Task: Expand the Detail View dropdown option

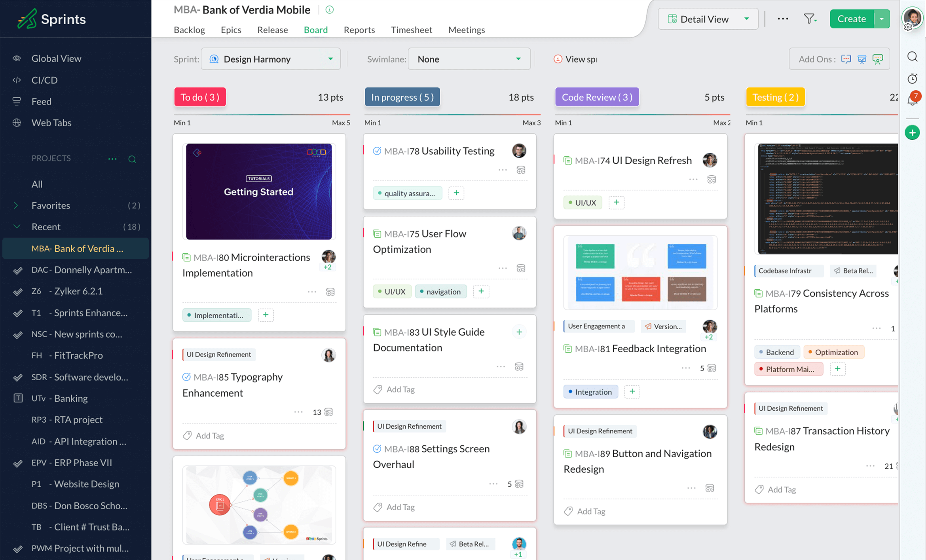Action: [746, 18]
